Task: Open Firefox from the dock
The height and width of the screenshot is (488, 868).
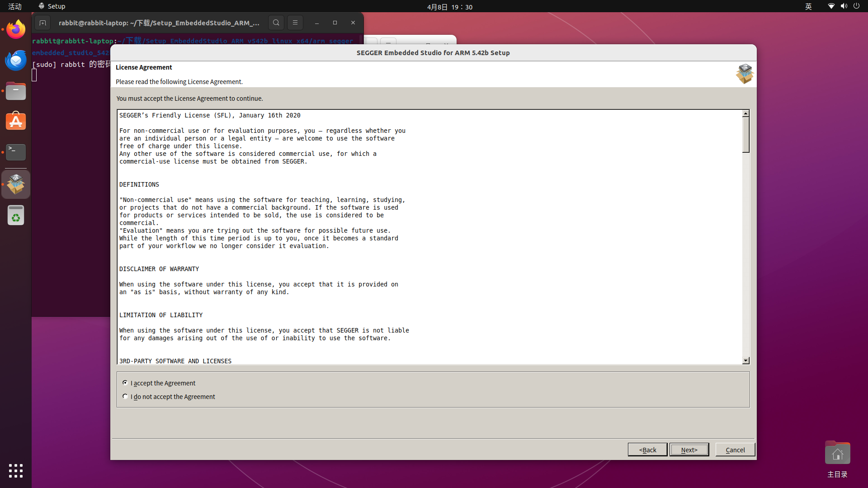Action: [16, 30]
